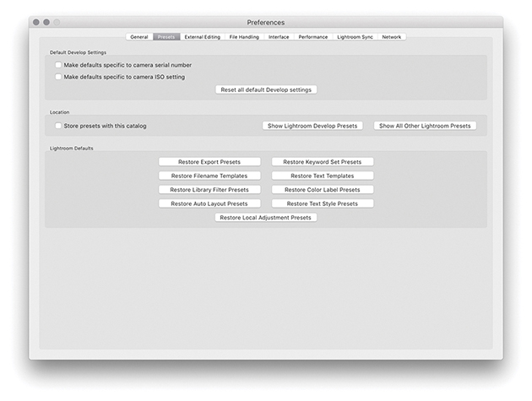Image resolution: width=532 pixels, height=401 pixels.
Task: Click Show All Other Lightroom Presets
Action: click(425, 126)
